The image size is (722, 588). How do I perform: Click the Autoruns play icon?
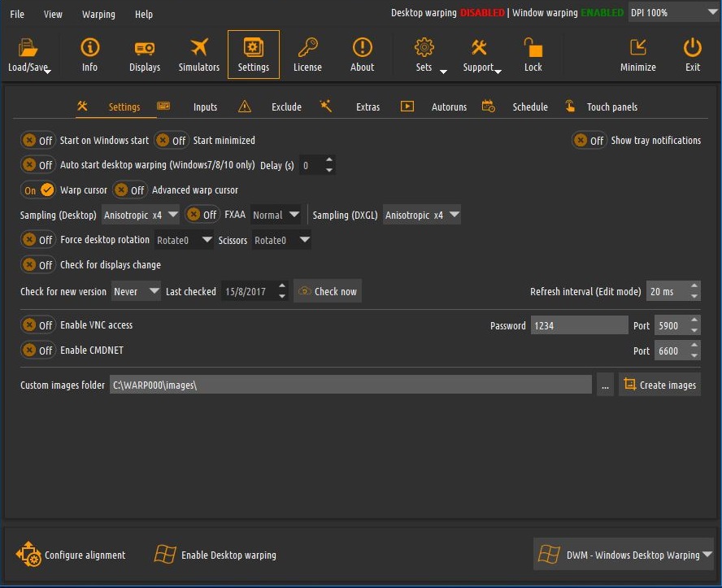coord(407,107)
